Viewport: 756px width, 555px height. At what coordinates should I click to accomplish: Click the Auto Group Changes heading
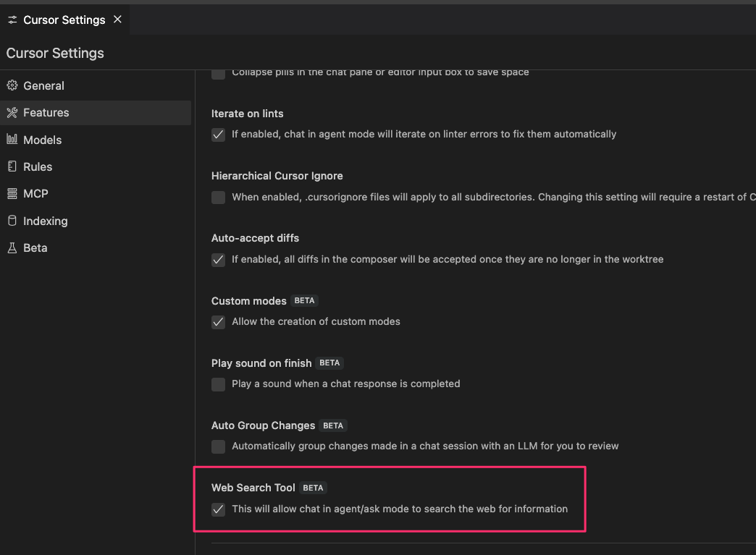(264, 425)
